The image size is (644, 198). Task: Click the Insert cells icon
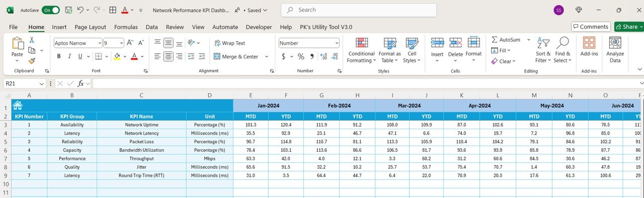[x=437, y=43]
